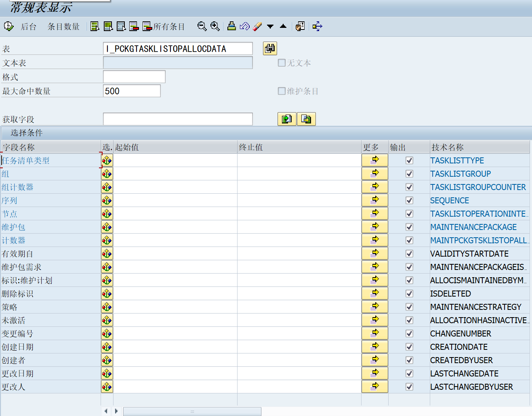Viewport: 532px width, 416px height.
Task: Uncheck output checkbox for TASKLISTTYPE
Action: click(x=409, y=161)
